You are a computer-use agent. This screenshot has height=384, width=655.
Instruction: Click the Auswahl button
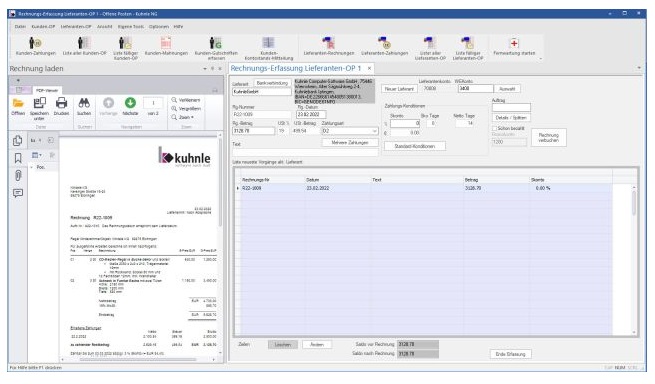pos(507,89)
